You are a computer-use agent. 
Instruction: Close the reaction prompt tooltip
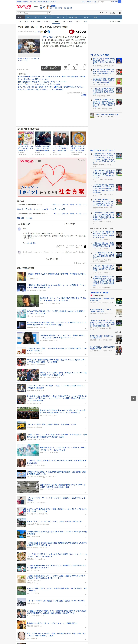click(60, 67)
